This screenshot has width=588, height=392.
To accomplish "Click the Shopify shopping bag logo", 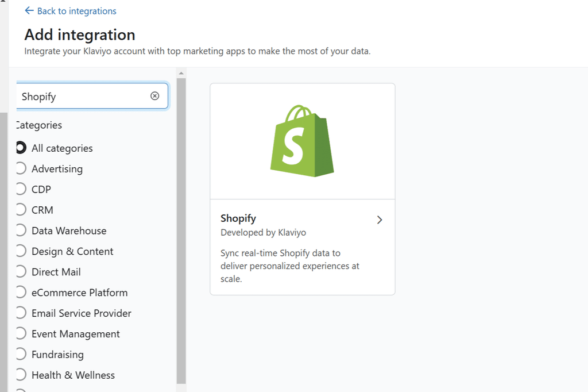I will (x=302, y=141).
